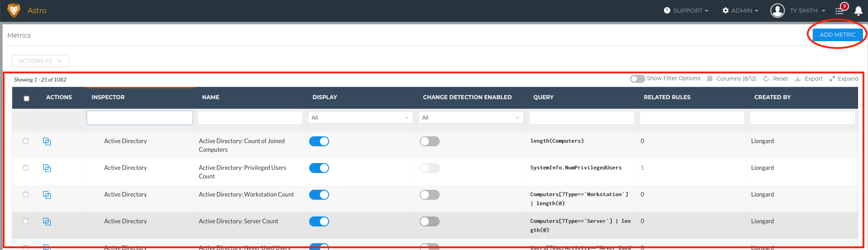Viewport: 868px width, 250px height.
Task: Sort by the Display column header
Action: pyautogui.click(x=325, y=97)
